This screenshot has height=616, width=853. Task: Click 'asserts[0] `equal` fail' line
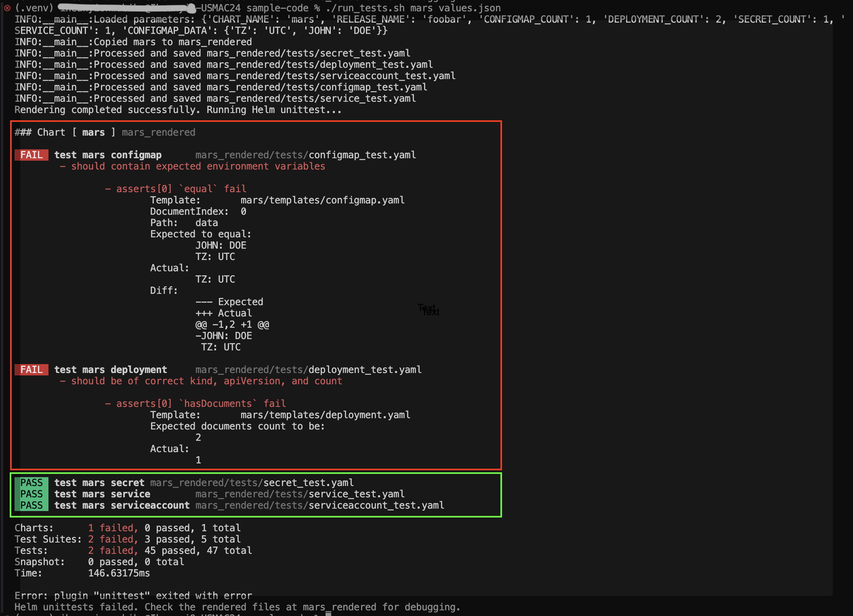coord(176,189)
